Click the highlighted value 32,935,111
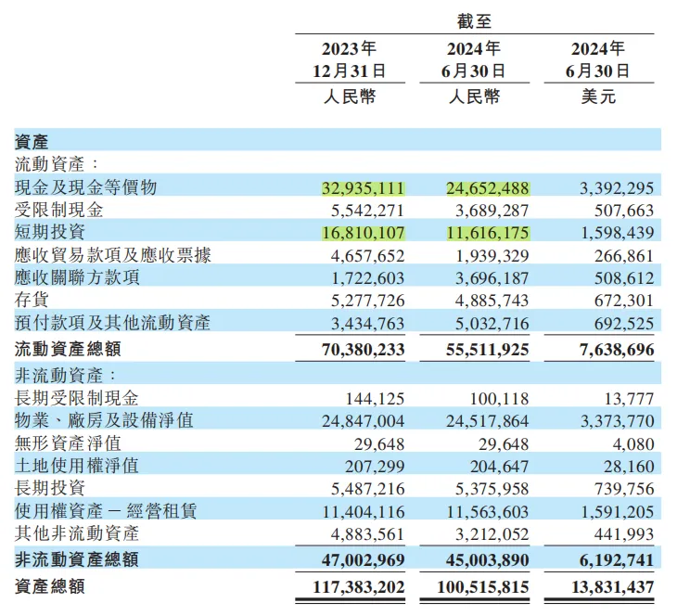 [364, 188]
